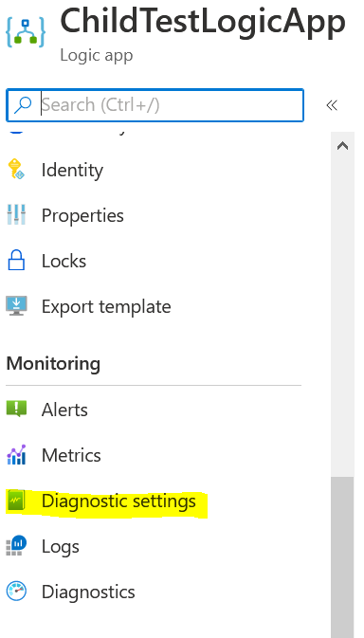Screen dimensions: 364x638
Task: Go to the Metrics page
Action: point(71,455)
